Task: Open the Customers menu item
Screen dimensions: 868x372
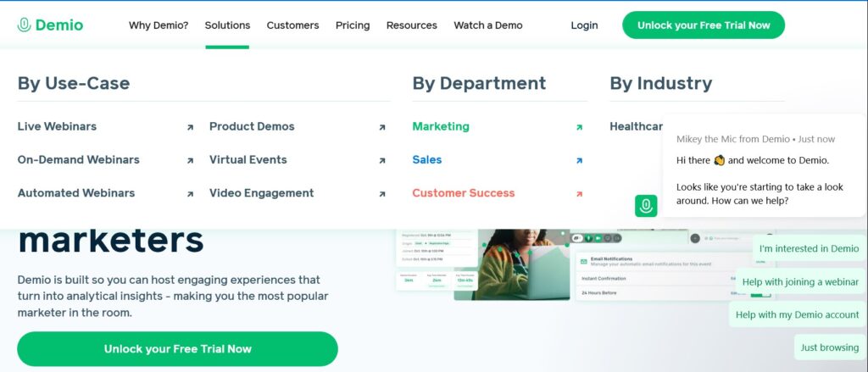Action: point(292,25)
